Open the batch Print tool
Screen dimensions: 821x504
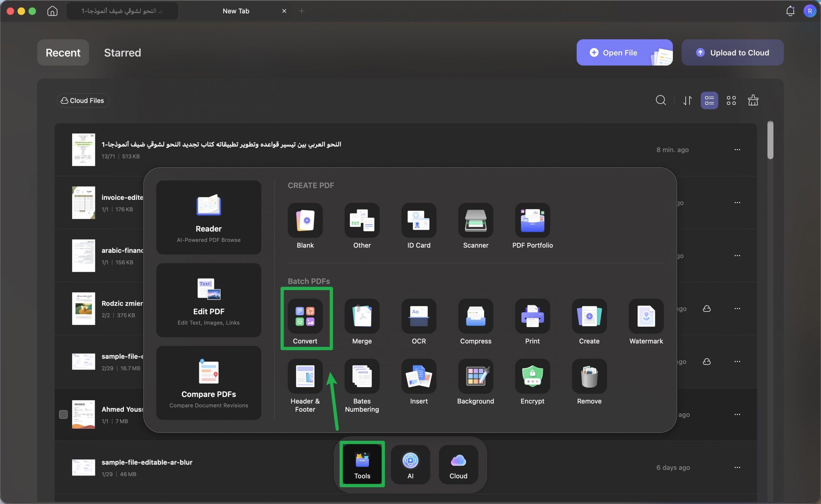[532, 322]
